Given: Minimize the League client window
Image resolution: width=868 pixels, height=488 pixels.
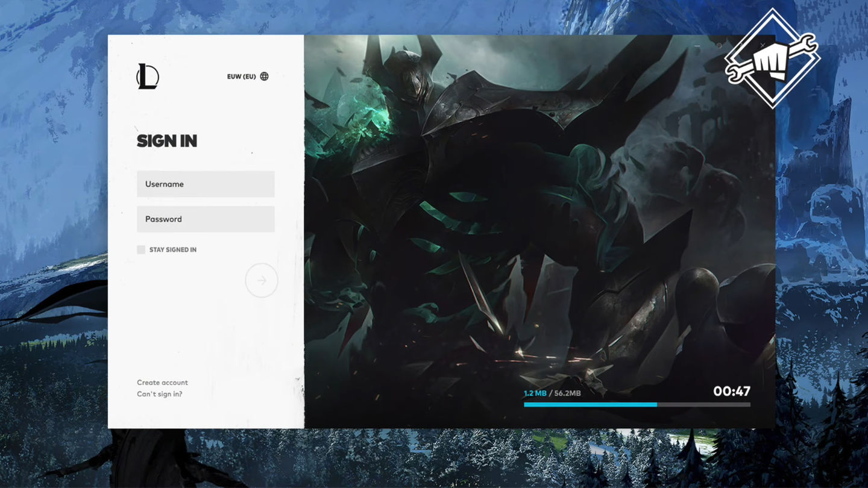Looking at the screenshot, I should click(x=697, y=45).
